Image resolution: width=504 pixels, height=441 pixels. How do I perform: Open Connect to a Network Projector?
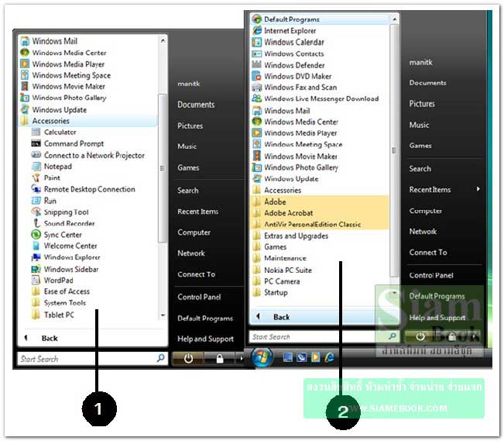point(88,155)
